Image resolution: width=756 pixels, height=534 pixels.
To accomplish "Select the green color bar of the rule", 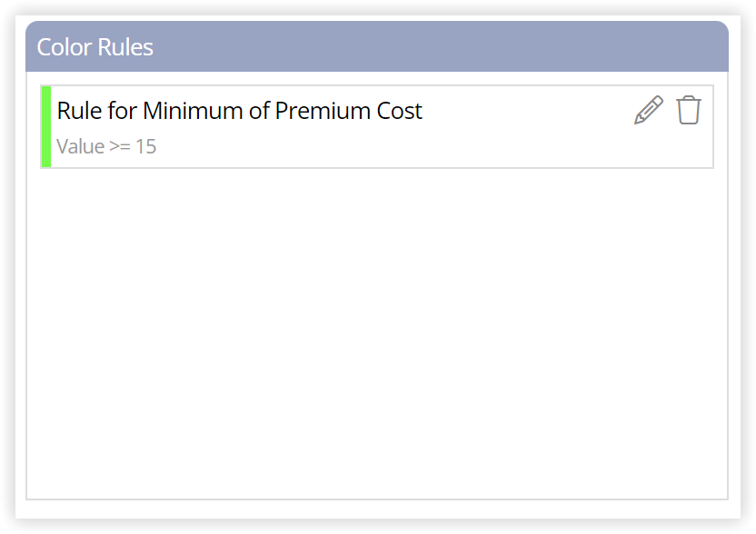I will coord(46,127).
